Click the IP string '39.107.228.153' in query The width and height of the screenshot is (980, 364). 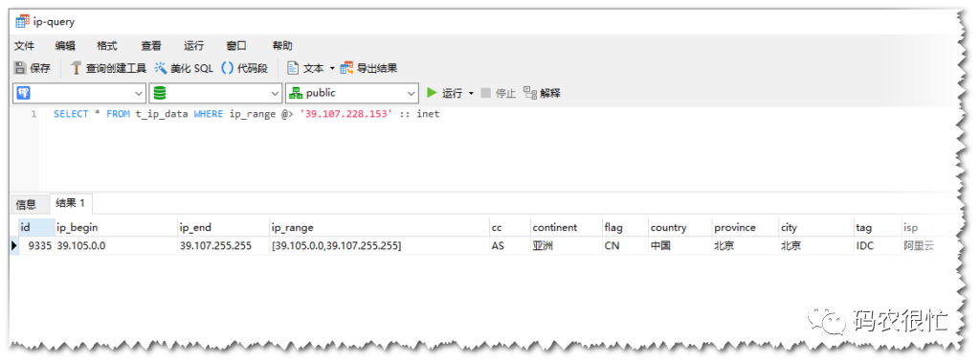tap(347, 114)
